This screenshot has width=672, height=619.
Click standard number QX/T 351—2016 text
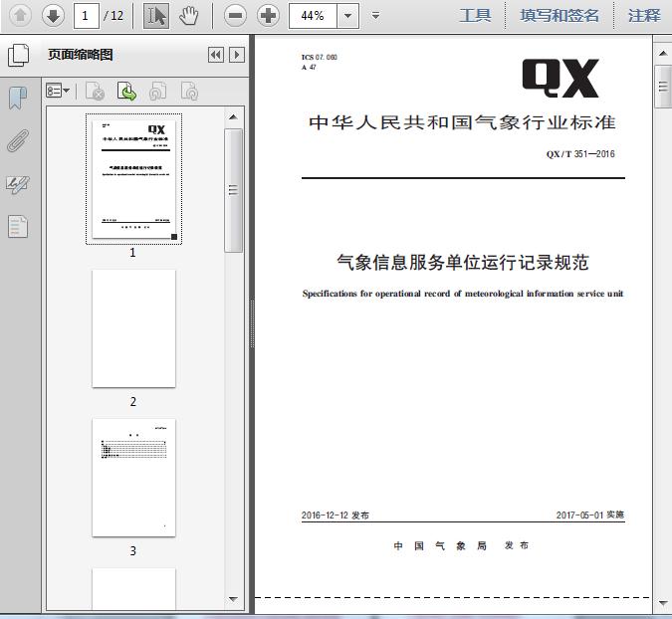tap(580, 154)
